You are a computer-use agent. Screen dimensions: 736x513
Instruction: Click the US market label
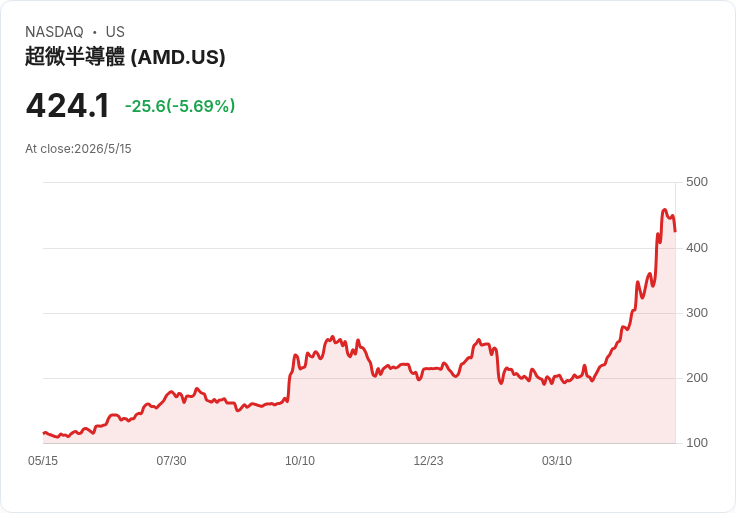115,32
